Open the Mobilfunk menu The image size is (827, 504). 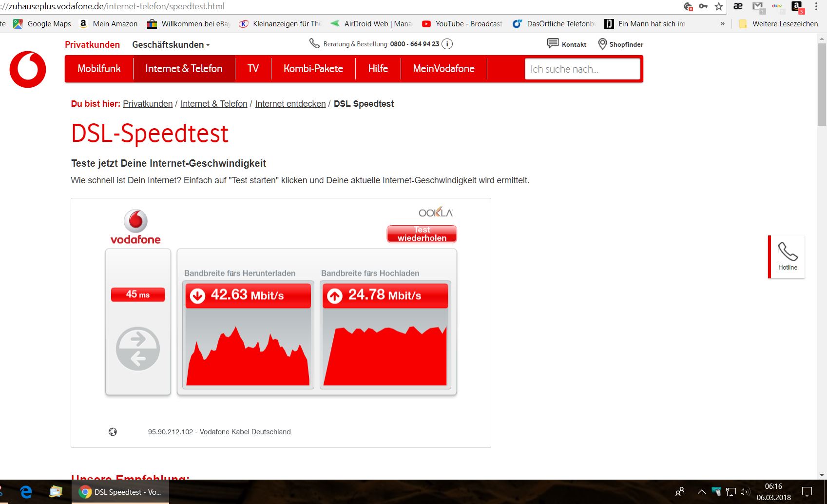click(99, 69)
